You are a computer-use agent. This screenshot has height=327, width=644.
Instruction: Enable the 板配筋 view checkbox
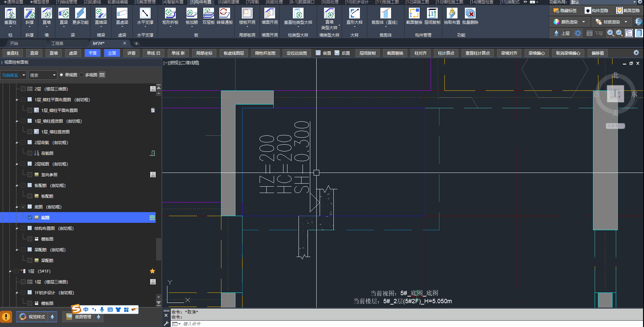pyautogui.click(x=30, y=196)
